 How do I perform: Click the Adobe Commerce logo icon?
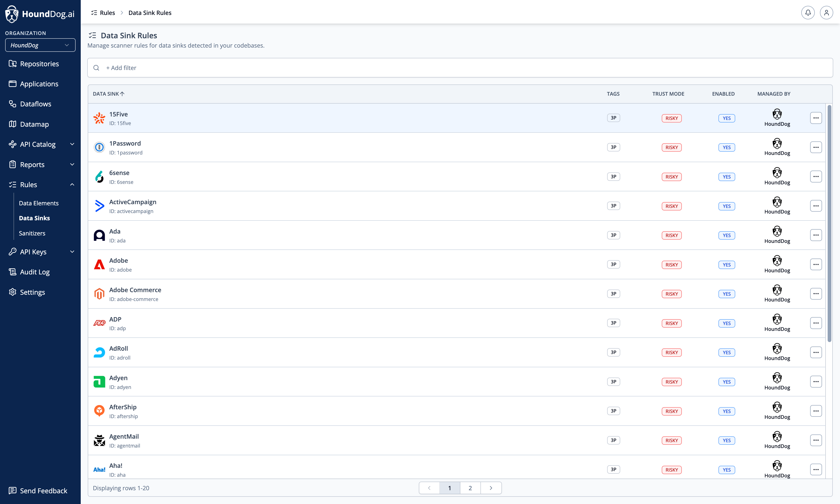pos(99,294)
